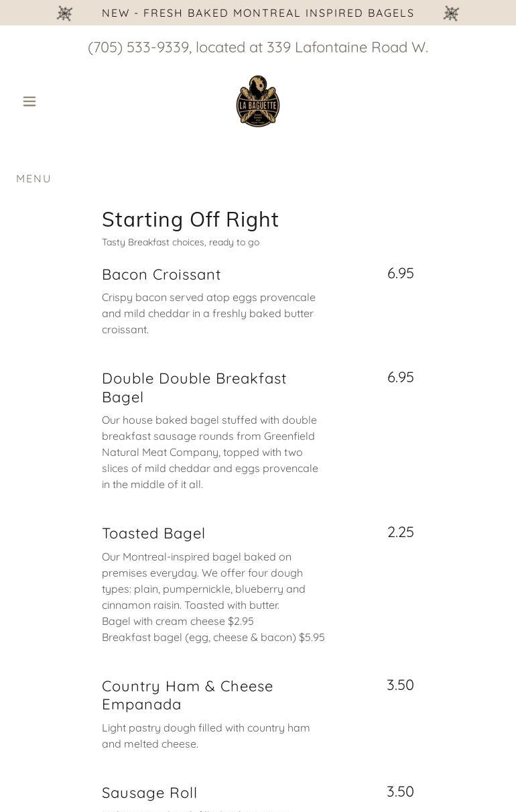Click the Double Double Breakfast Bagel price
This screenshot has height=812, width=516.
pos(400,378)
